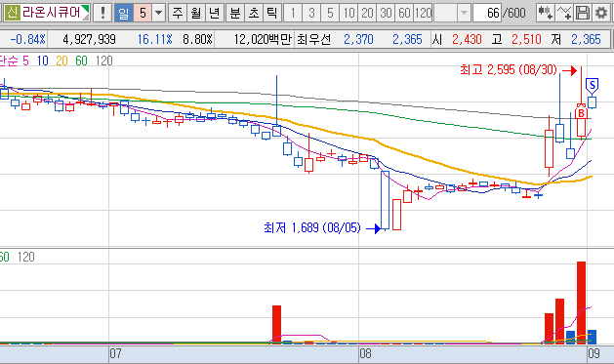The height and width of the screenshot is (364, 614).
Task: Select the 틱 tick chart tab
Action: tap(271, 13)
